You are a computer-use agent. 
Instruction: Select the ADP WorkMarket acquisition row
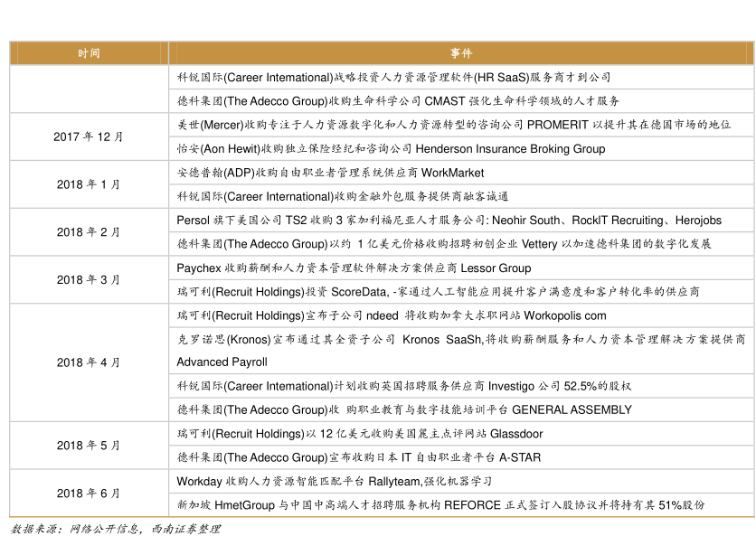pyautogui.click(x=330, y=173)
